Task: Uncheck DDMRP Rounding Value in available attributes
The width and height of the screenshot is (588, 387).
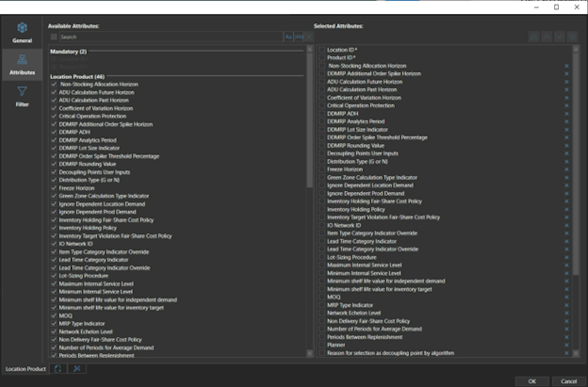Action: click(53, 164)
